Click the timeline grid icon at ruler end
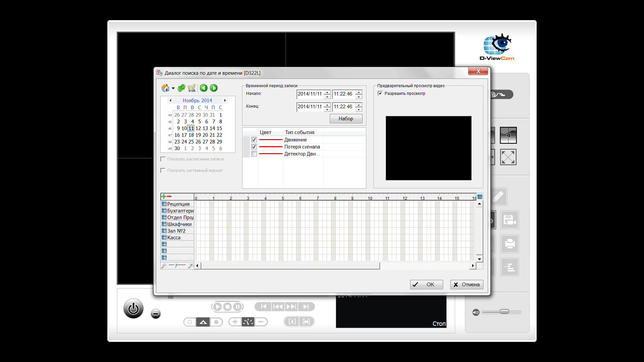 [480, 197]
